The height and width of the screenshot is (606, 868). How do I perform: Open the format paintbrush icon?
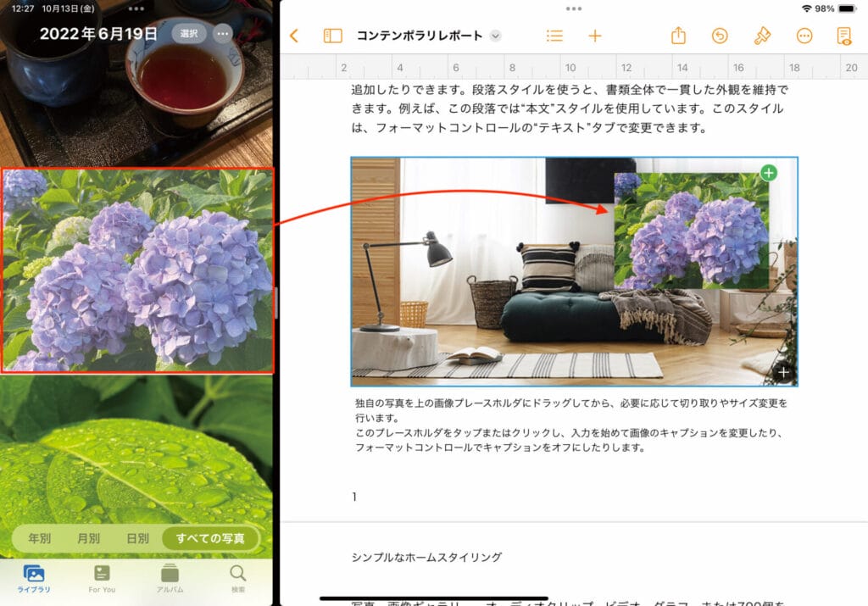pyautogui.click(x=762, y=36)
